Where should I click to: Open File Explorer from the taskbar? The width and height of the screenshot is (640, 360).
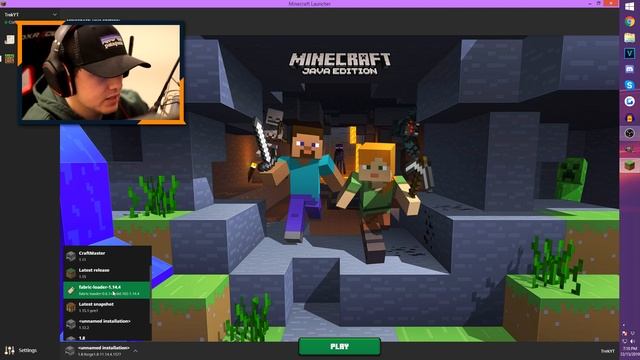[x=629, y=38]
